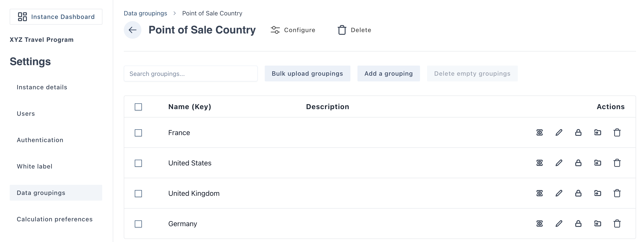Lock the United States grouping
644x242 pixels.
pos(578,163)
